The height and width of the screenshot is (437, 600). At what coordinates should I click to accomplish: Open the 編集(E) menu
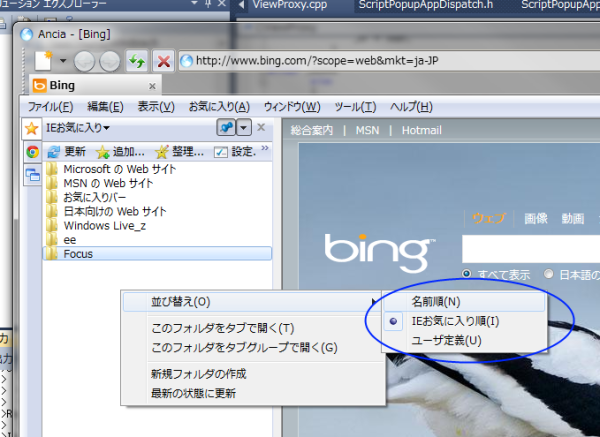coord(105,107)
